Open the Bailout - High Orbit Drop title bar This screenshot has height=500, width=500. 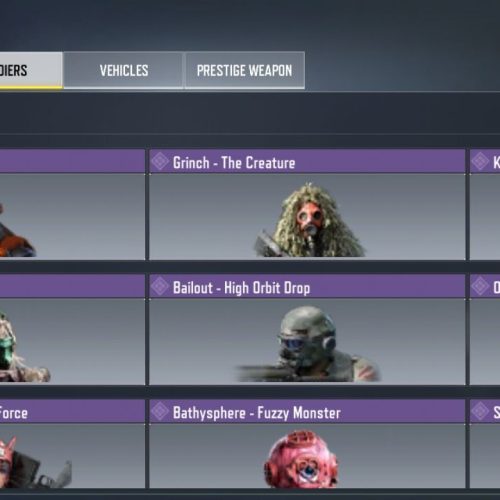coord(307,287)
